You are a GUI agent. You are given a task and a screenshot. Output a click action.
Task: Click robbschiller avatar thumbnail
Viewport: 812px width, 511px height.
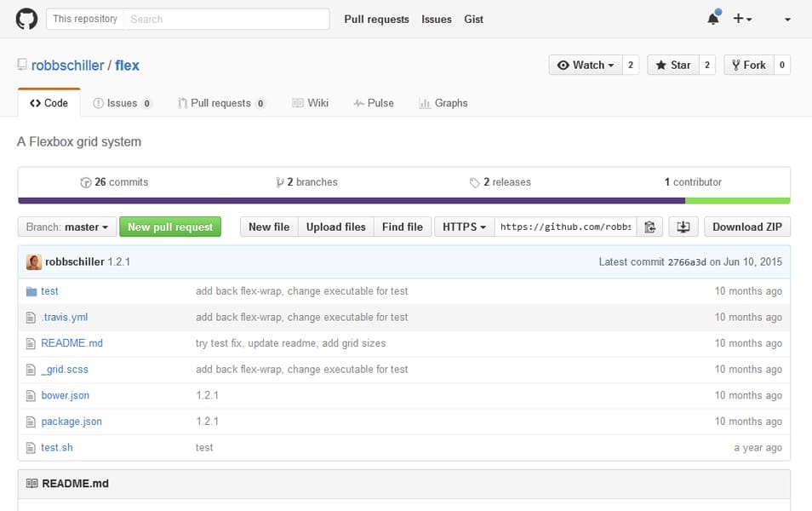click(34, 261)
